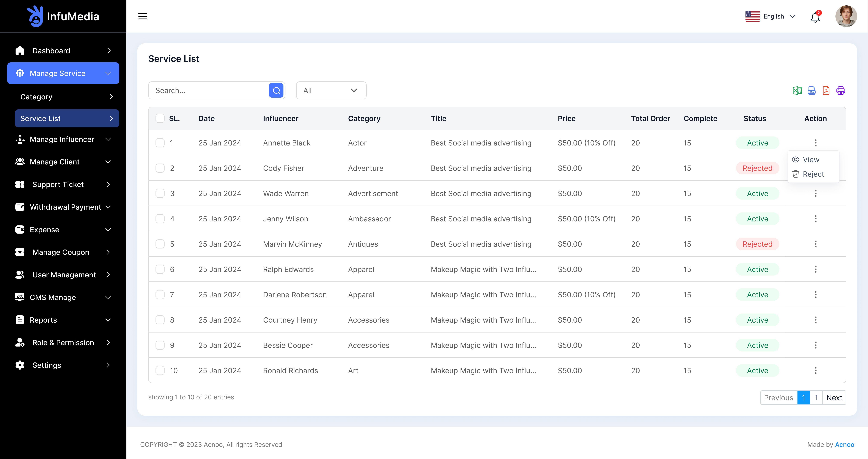Expand the Manage Influencer sidebar menu
This screenshot has width=868, height=459.
tap(63, 139)
